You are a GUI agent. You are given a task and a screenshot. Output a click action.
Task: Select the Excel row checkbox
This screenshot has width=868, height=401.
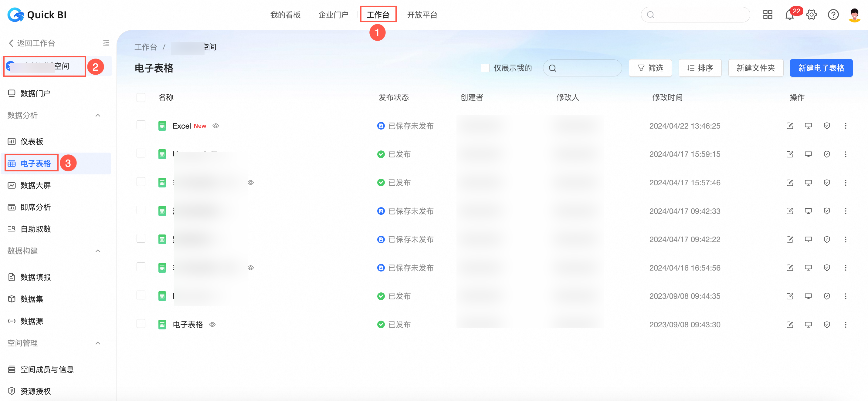[141, 125]
